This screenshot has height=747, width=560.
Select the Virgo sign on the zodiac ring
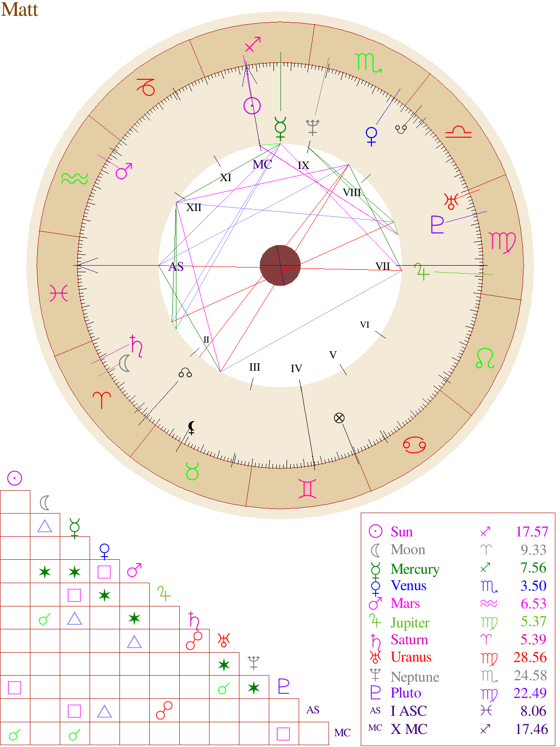(x=503, y=242)
